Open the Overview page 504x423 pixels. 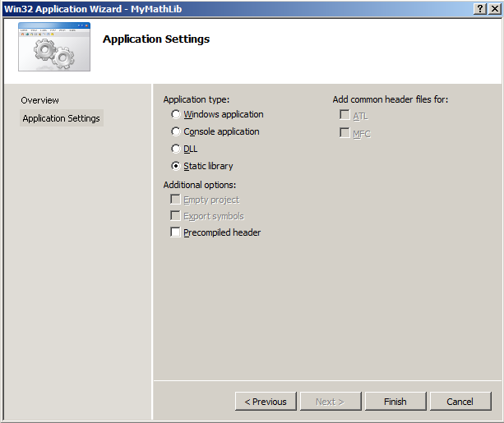[39, 100]
